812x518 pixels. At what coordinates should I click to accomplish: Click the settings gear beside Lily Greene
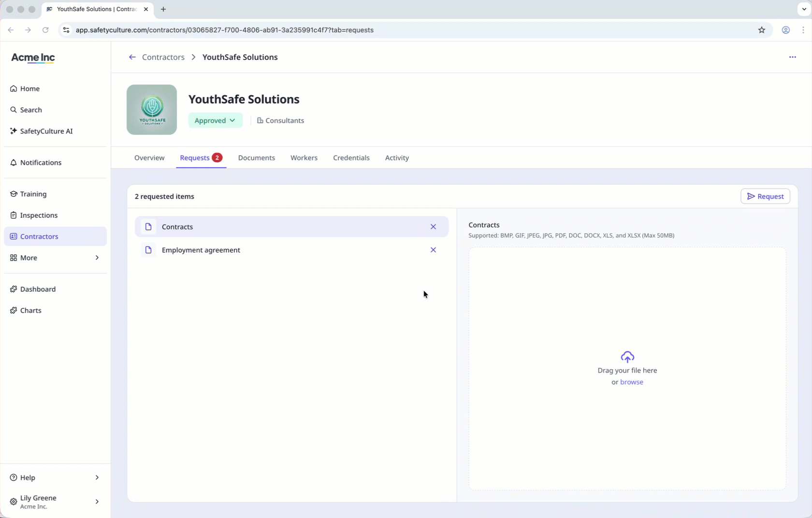14,502
